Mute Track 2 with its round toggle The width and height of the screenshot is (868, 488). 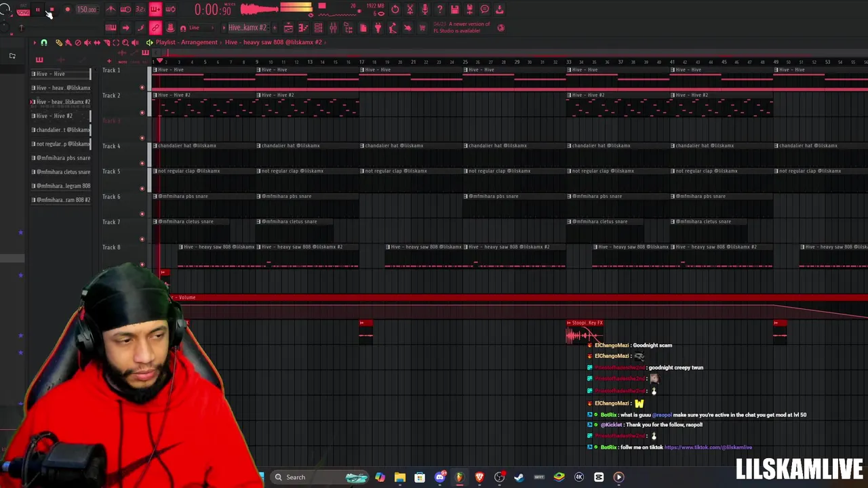tap(142, 113)
